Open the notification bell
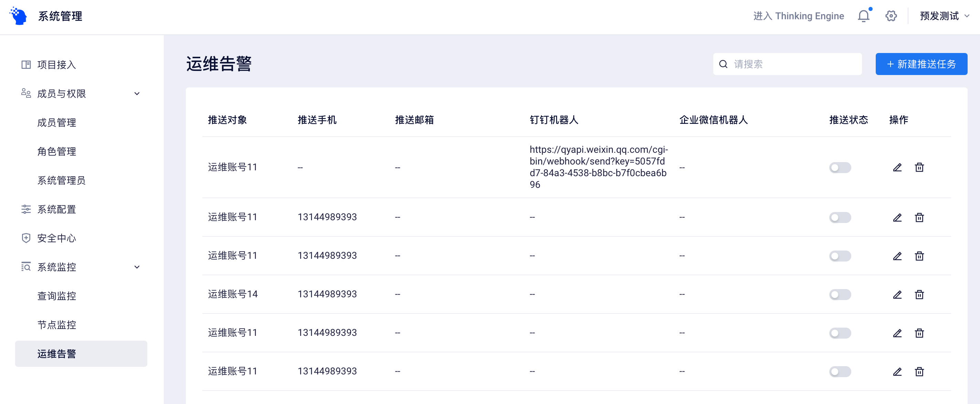This screenshot has height=404, width=980. 864,16
